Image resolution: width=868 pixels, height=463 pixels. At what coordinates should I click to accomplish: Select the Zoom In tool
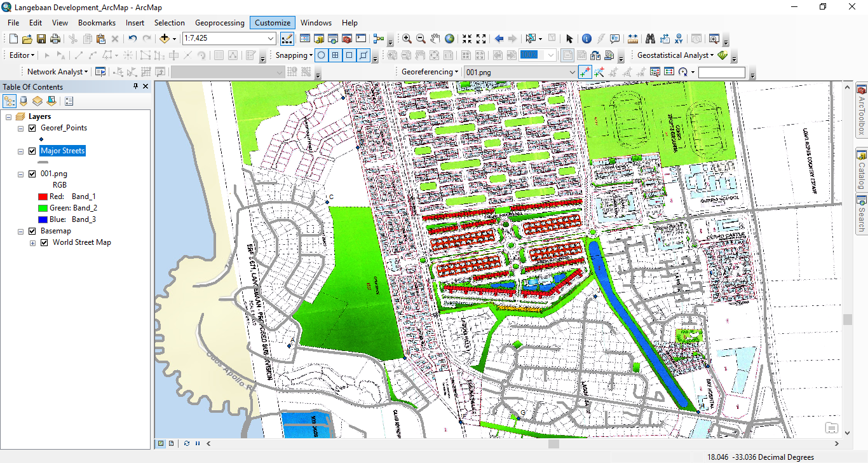407,38
